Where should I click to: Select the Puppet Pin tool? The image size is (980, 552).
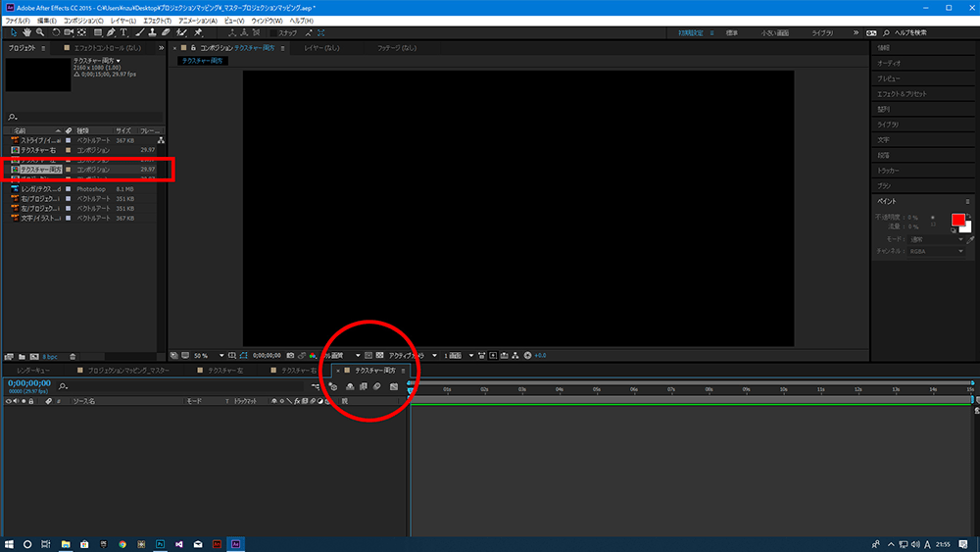point(198,32)
